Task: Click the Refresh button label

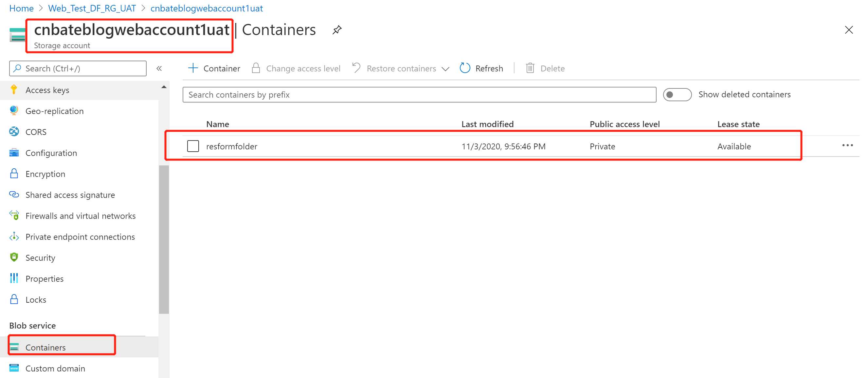Action: click(x=489, y=68)
